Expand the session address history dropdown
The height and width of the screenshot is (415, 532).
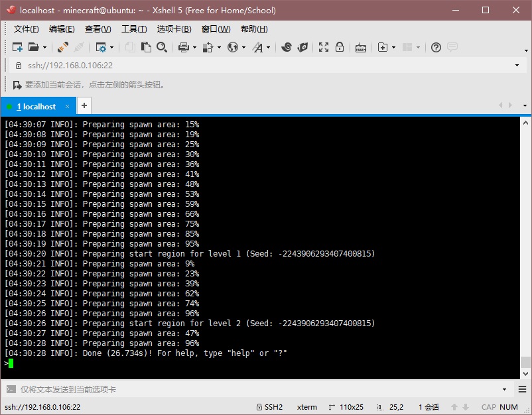(517, 66)
